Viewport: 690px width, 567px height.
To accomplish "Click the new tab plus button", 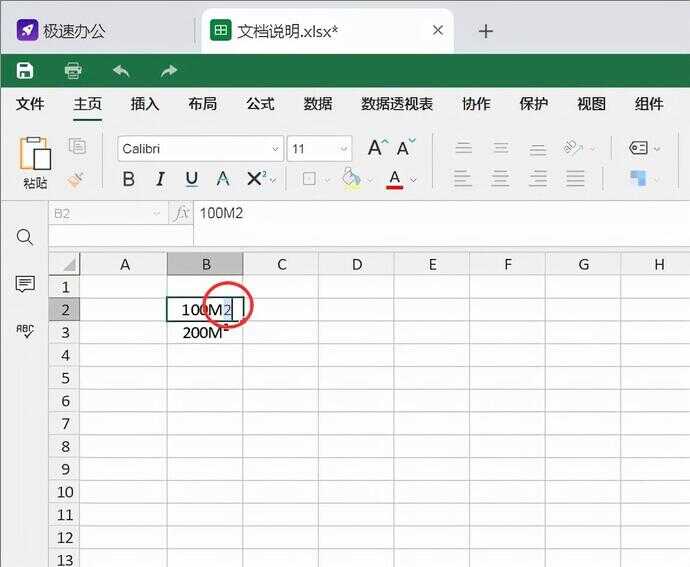I will pos(486,31).
